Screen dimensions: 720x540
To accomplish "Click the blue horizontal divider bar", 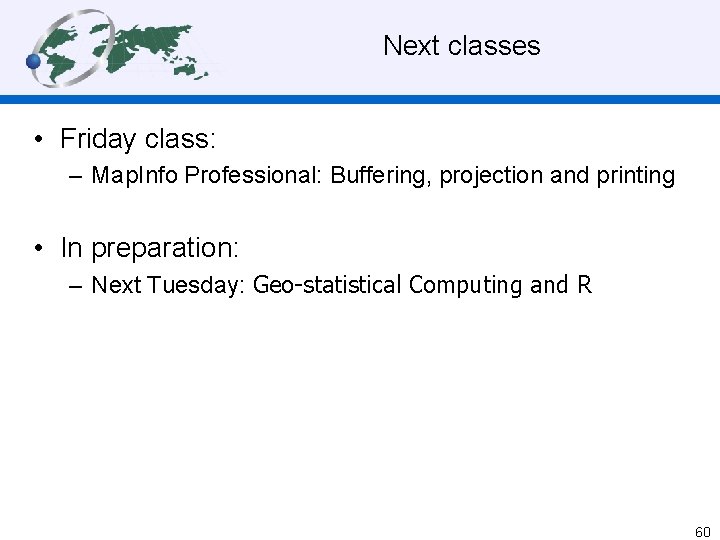I will tap(400, 99).
